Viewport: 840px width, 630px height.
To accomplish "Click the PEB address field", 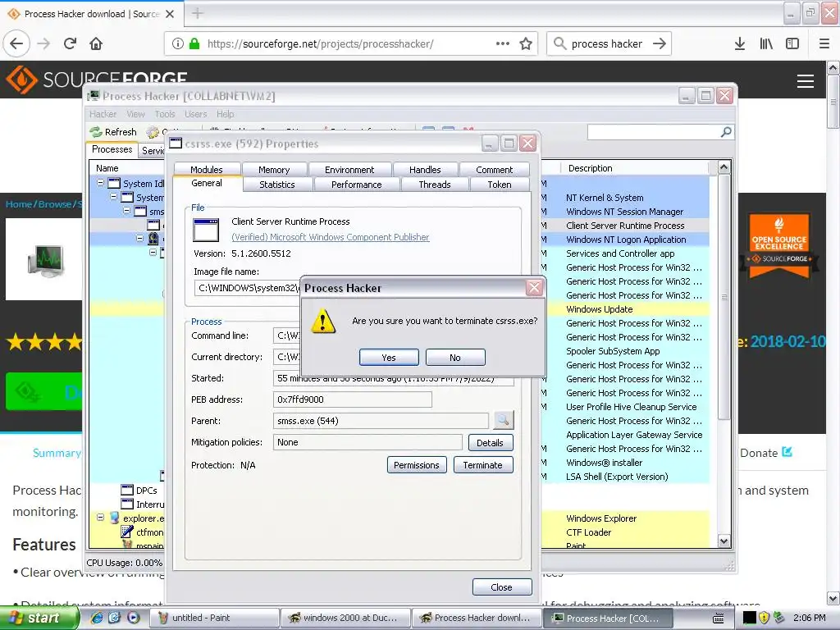I will click(353, 399).
